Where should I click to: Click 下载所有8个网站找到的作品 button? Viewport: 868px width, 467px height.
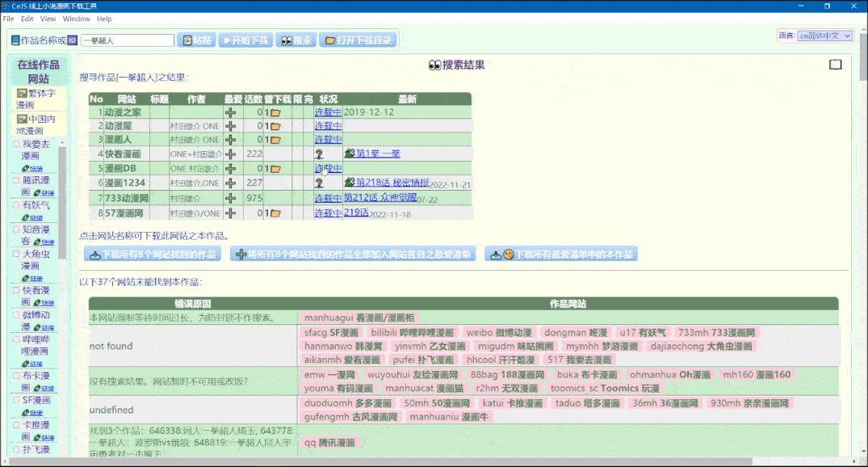pos(153,255)
